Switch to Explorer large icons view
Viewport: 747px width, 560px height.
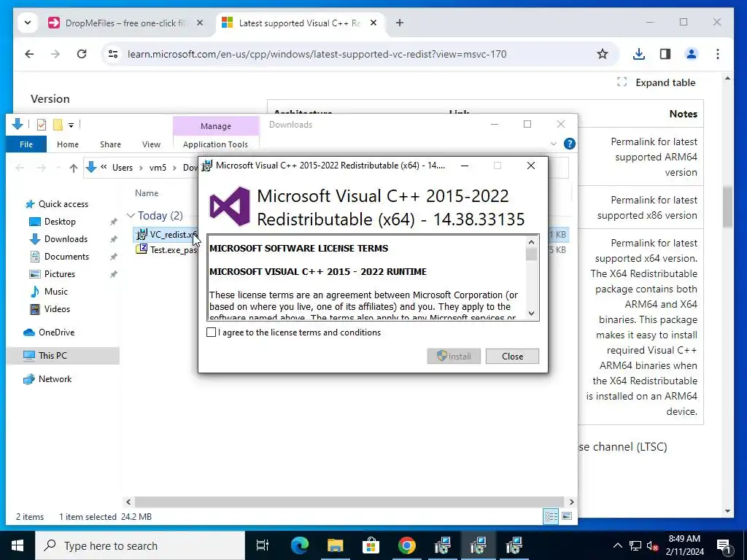tap(567, 517)
